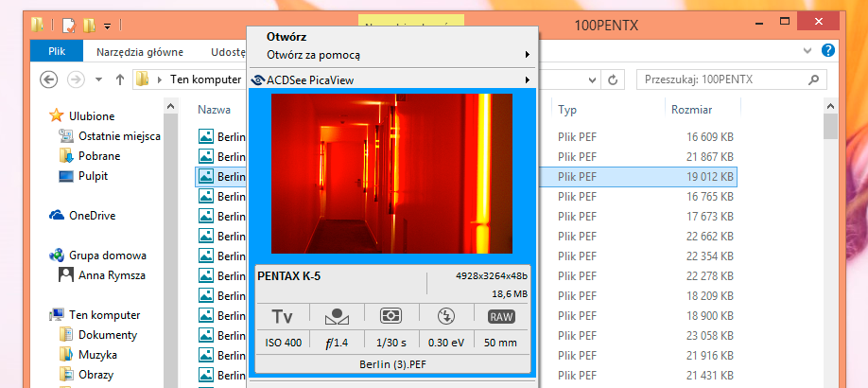The image size is (868, 388).
Task: Open the recent locations dropdown arrow
Action: click(x=99, y=79)
